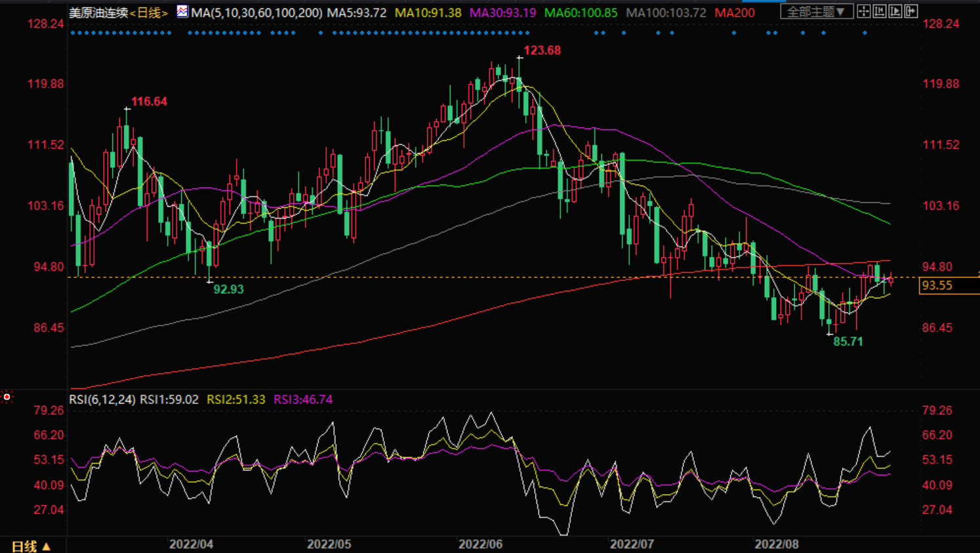Image resolution: width=980 pixels, height=553 pixels.
Task: Click the <日线> period label in the title
Action: (149, 13)
